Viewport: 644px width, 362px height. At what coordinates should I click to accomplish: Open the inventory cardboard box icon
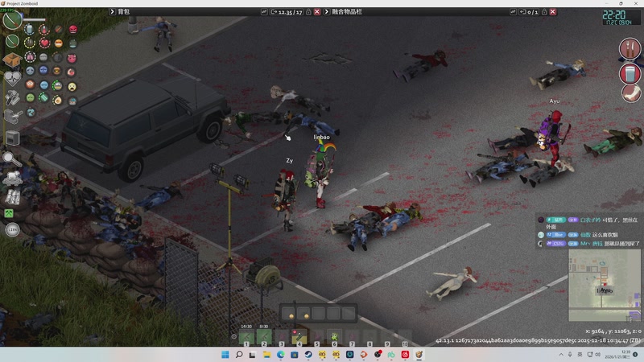coord(12,60)
